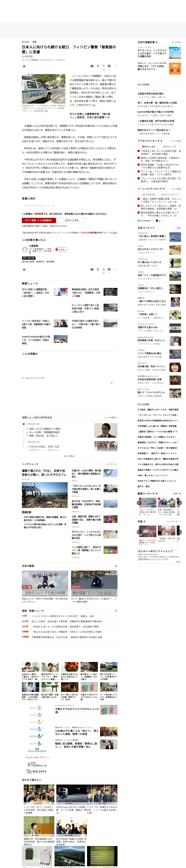
Task: Click the 記事 breadcrumb link
Action: 34,42
